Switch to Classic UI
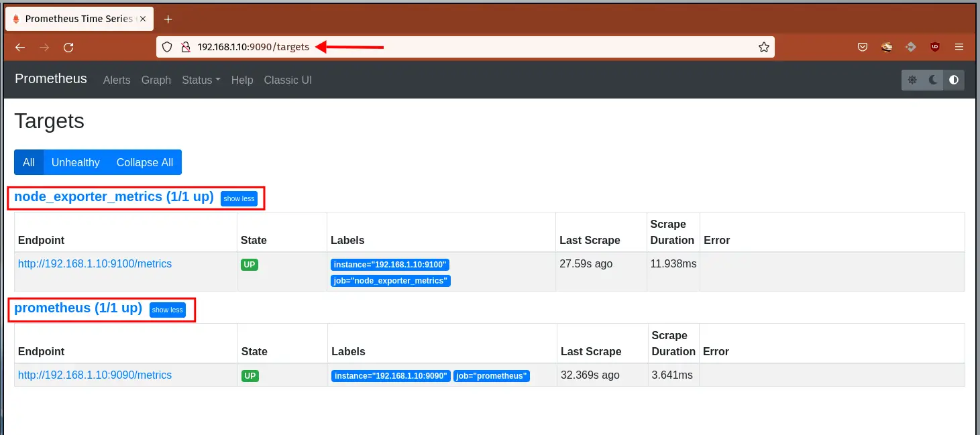 tap(288, 80)
